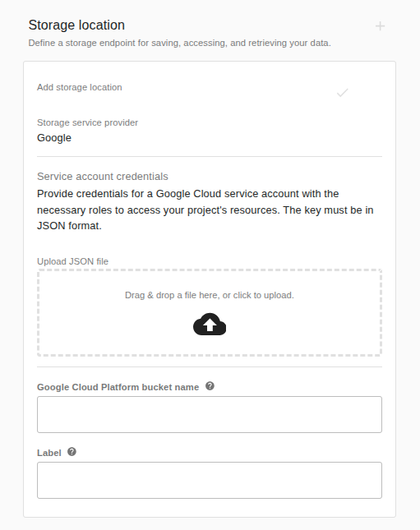
Task: Click the JSON format credentials paragraph
Action: 205,210
